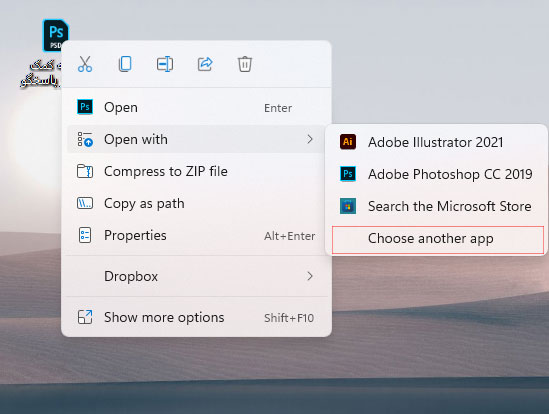Select Search the Microsoft Store
Image resolution: width=549 pixels, height=414 pixels.
coord(437,206)
